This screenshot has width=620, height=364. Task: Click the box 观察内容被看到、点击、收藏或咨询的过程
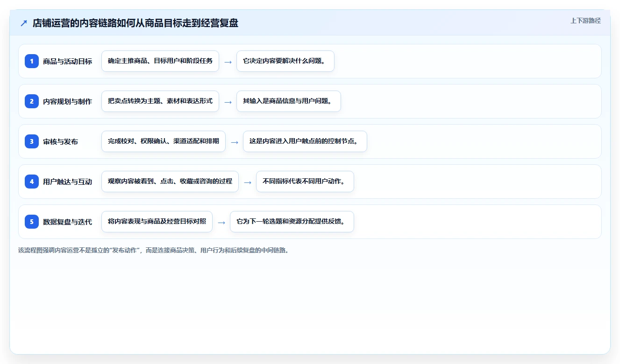coord(170,182)
